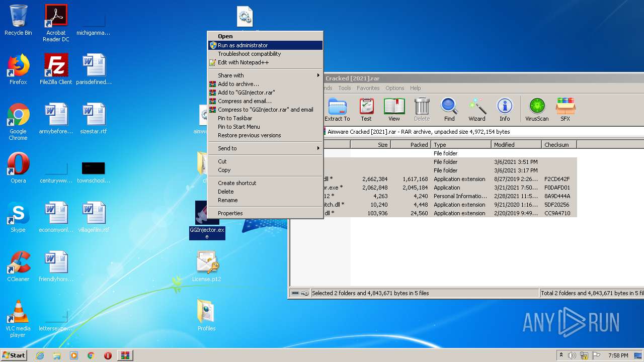Click the volume tray icon

pos(572,355)
